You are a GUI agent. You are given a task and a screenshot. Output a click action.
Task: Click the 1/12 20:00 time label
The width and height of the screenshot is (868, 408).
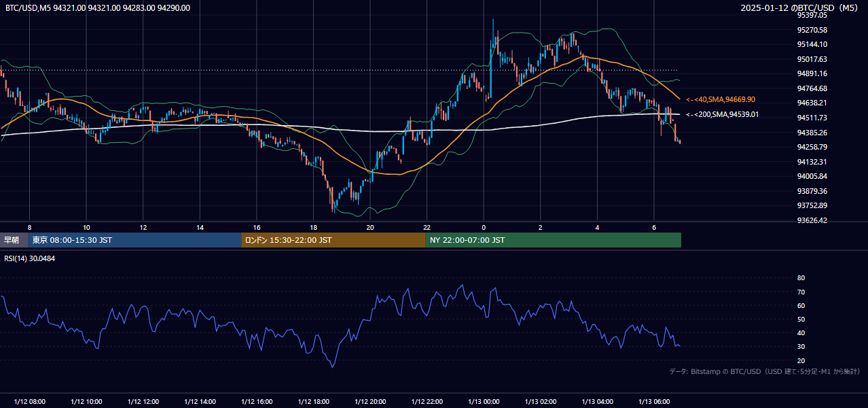(x=370, y=402)
